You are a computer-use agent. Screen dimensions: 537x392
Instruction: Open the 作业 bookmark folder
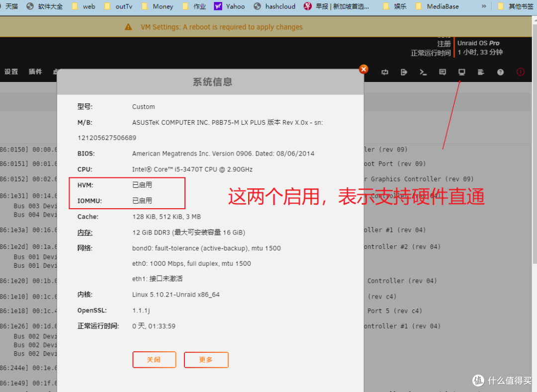(x=194, y=6)
